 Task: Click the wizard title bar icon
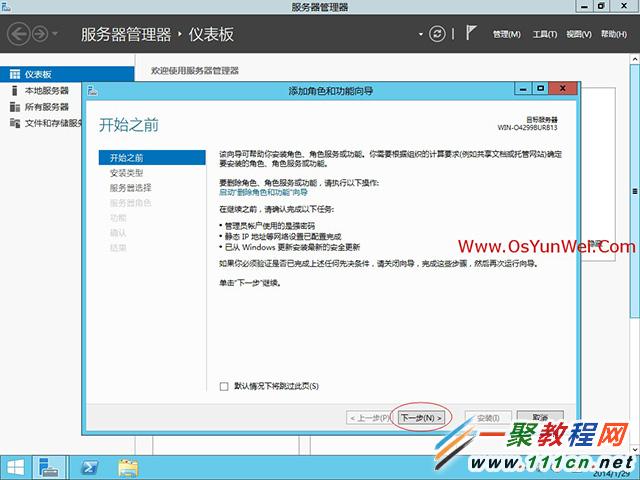[x=93, y=91]
